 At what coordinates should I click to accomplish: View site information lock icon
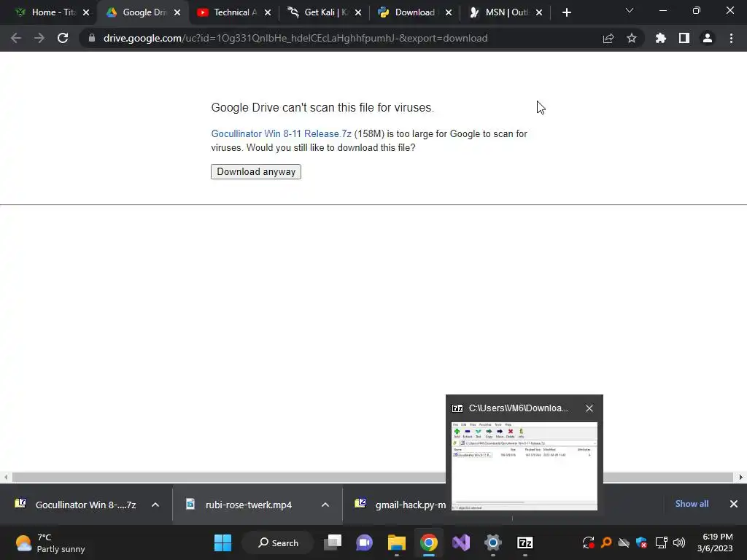pyautogui.click(x=92, y=38)
